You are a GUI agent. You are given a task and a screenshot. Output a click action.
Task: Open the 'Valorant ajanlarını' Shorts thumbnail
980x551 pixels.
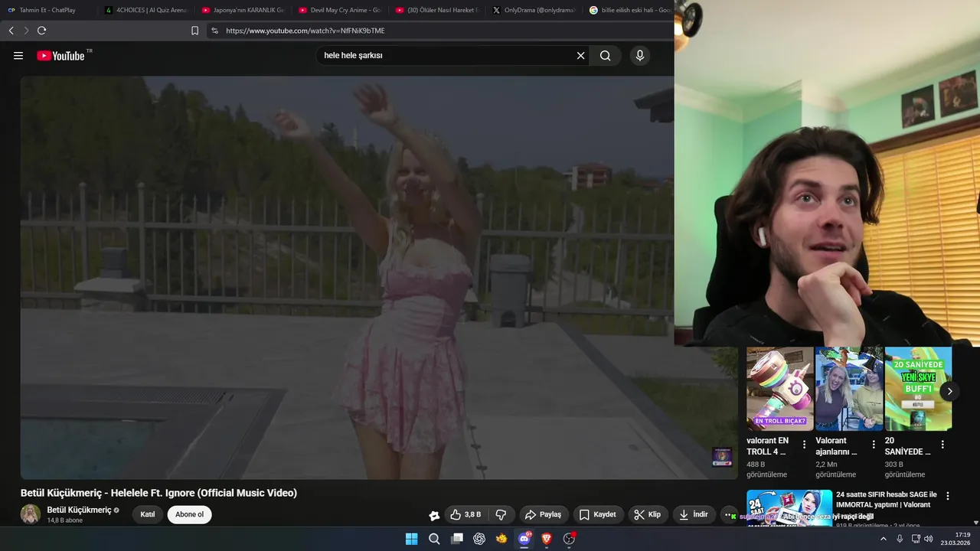849,389
